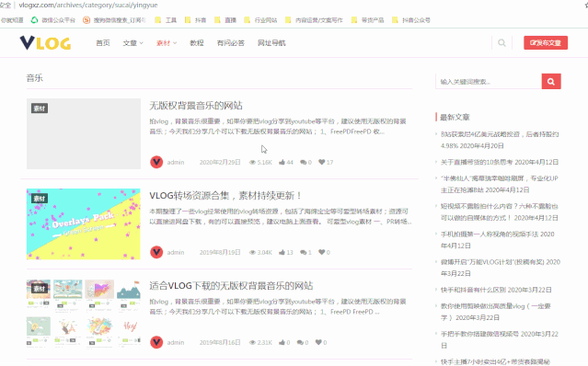Open the illustration grid thumbnail of third article
Viewport: 588px width, 366px height.
coord(84,314)
